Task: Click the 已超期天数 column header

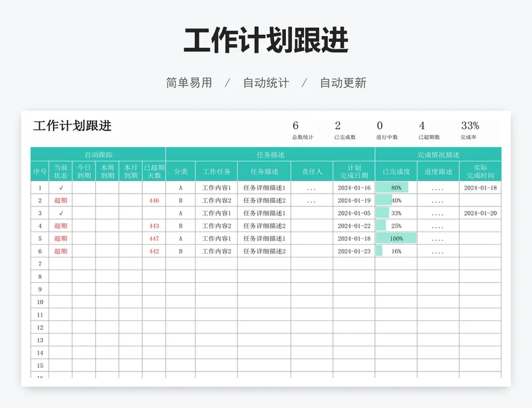Action: click(x=154, y=171)
